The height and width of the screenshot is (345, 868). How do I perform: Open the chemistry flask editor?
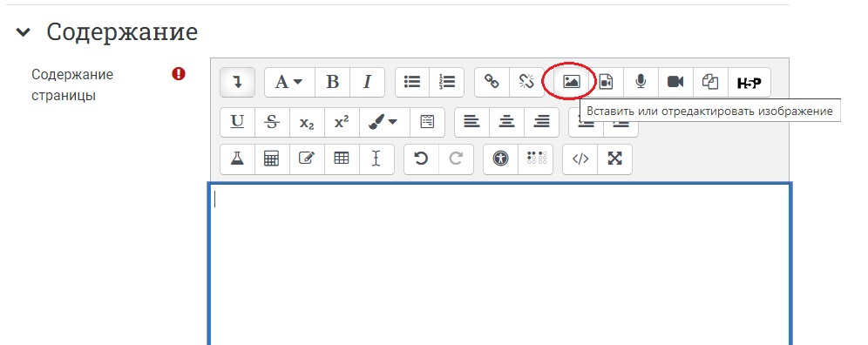pyautogui.click(x=238, y=159)
